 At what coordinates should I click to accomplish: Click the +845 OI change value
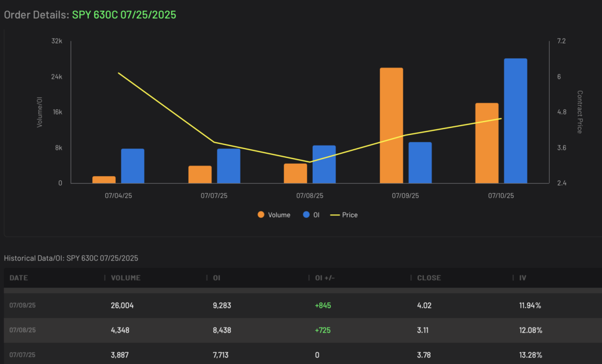[323, 305]
